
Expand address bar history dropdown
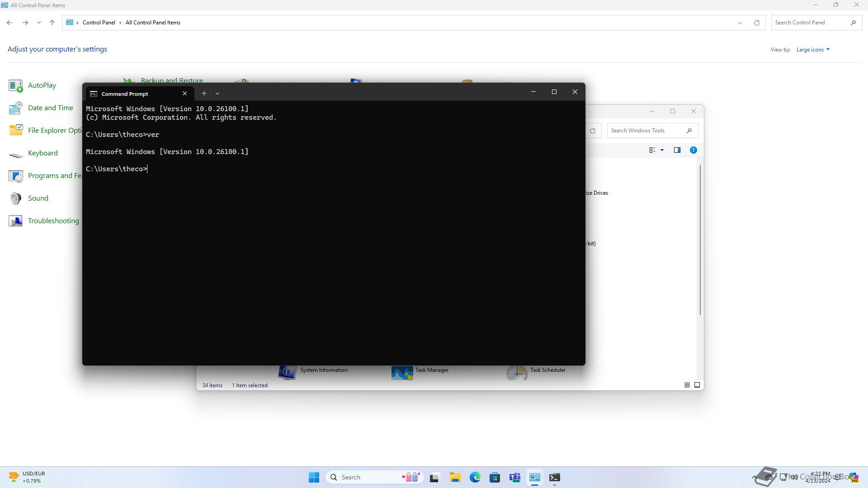(740, 23)
